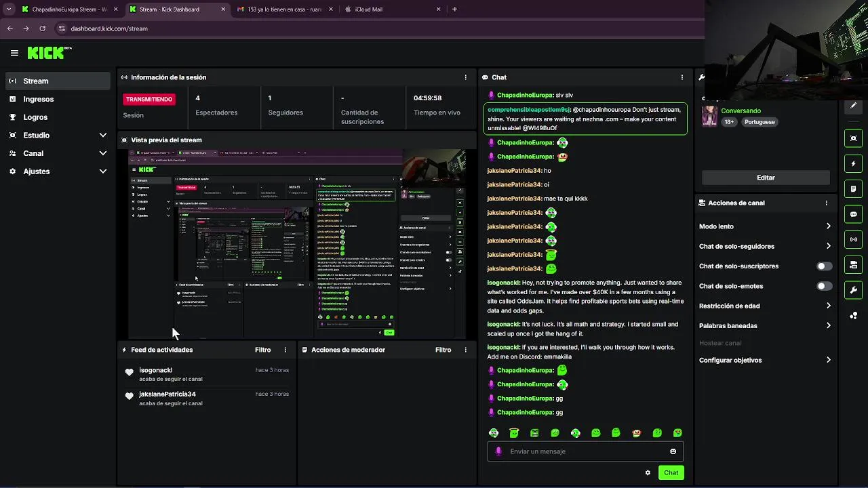The image size is (868, 488).
Task: Click the browser address bar
Action: click(380, 28)
